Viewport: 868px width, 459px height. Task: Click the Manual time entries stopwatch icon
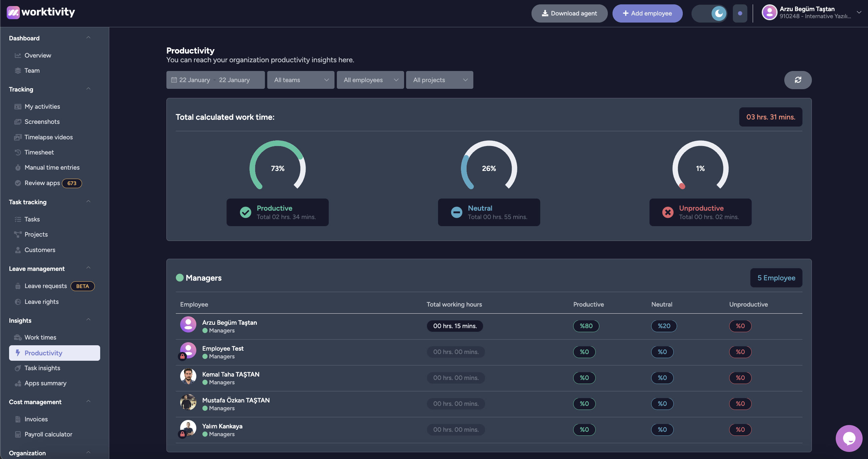[18, 167]
